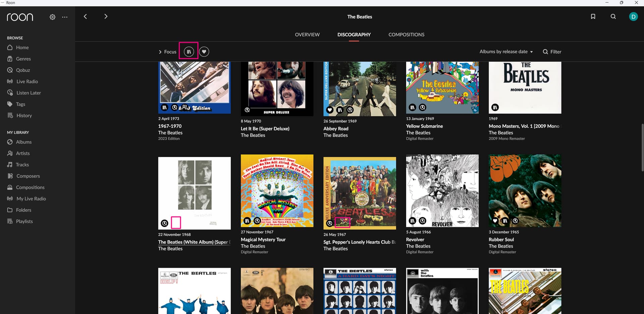Open A Hard Day's Night cover thumbnail

360,291
